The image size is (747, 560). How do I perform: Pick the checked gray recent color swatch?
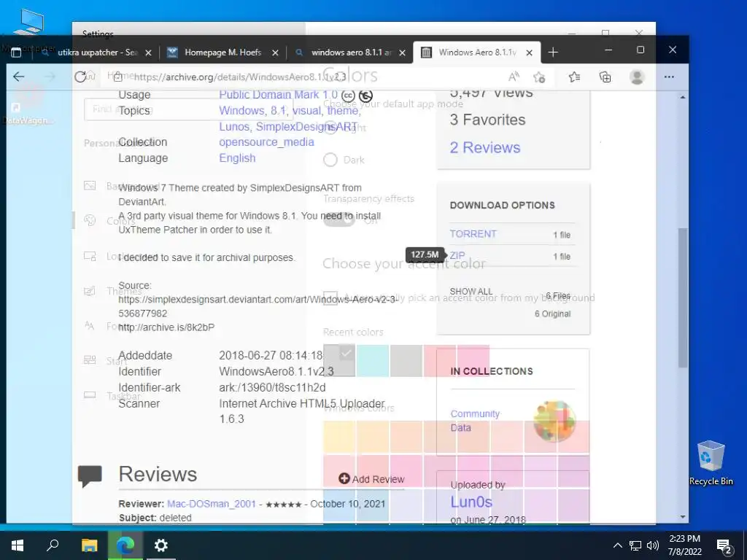(x=339, y=360)
